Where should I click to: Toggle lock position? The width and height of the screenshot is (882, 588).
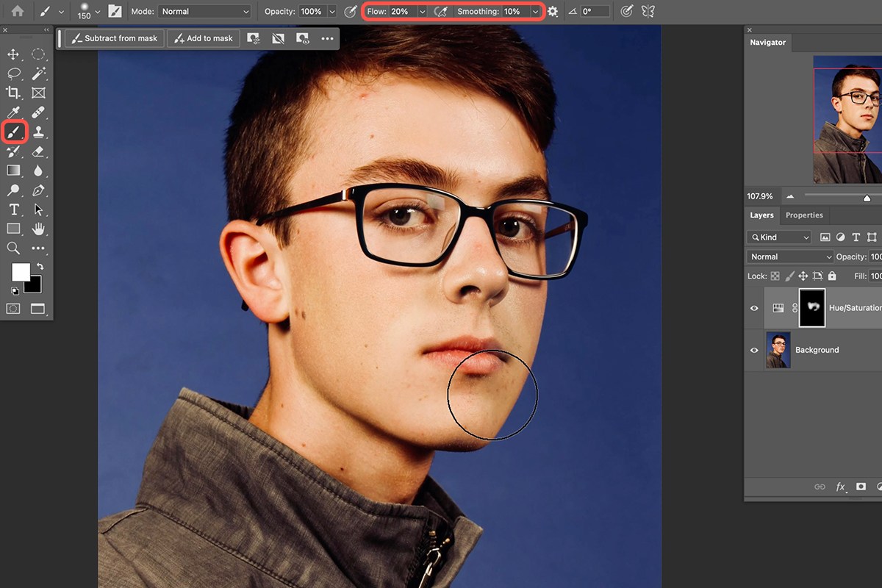(x=803, y=276)
